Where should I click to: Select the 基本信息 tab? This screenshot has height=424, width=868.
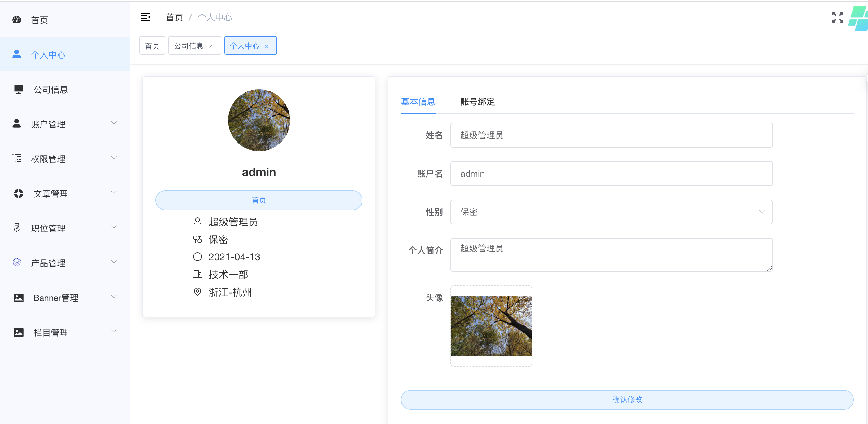click(x=418, y=102)
